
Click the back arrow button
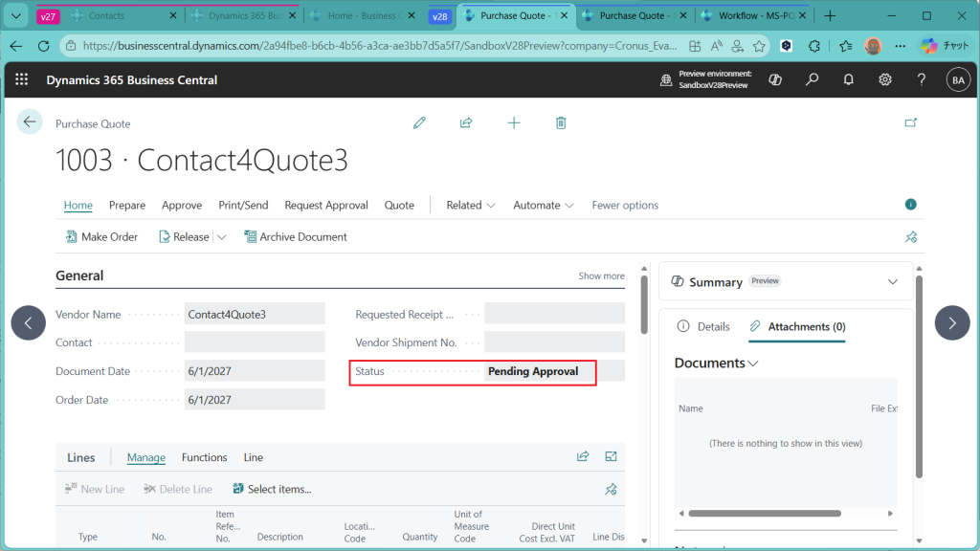tap(30, 121)
